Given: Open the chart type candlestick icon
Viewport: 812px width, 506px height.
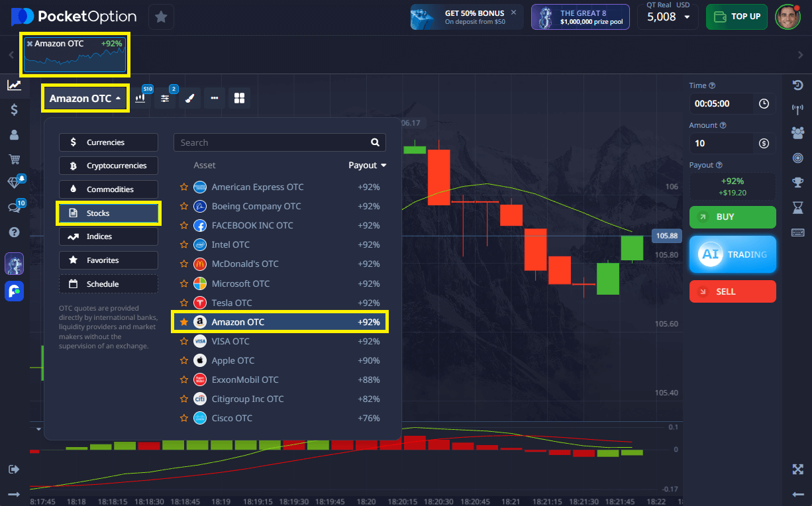Looking at the screenshot, I should [140, 98].
